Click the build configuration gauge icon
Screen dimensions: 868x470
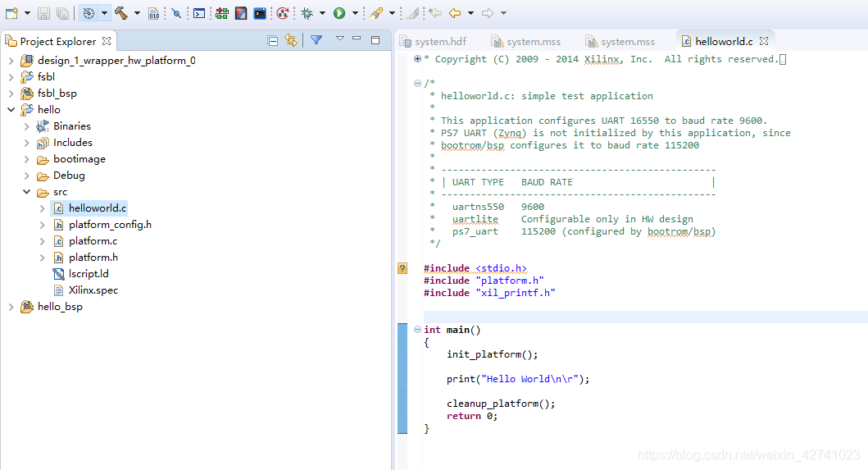(89, 13)
